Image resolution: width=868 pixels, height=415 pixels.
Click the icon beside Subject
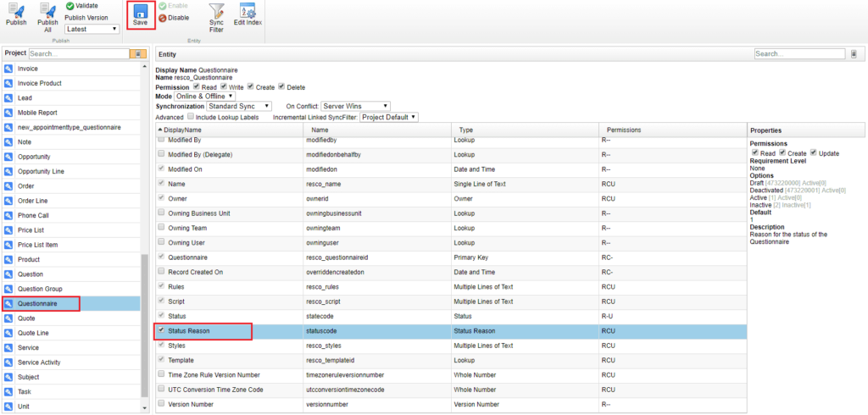8,377
